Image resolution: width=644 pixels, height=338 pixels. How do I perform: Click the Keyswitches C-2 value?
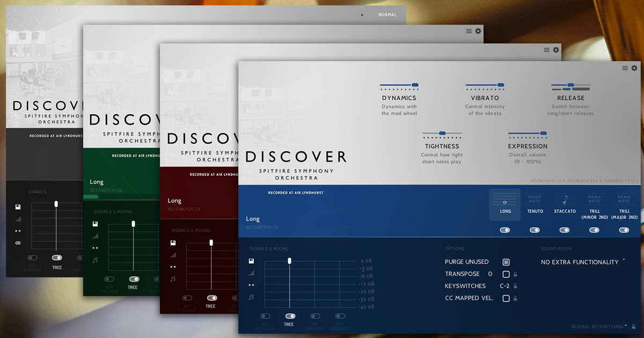click(x=504, y=286)
